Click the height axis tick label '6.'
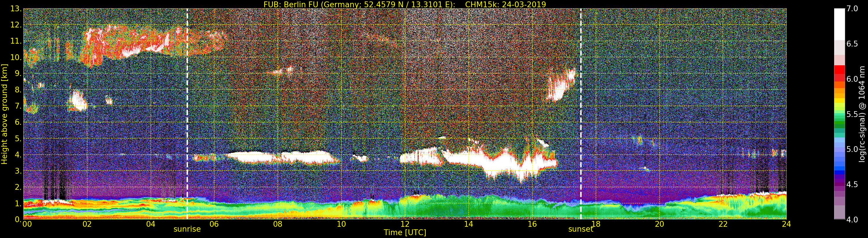The image size is (868, 238). (x=18, y=122)
